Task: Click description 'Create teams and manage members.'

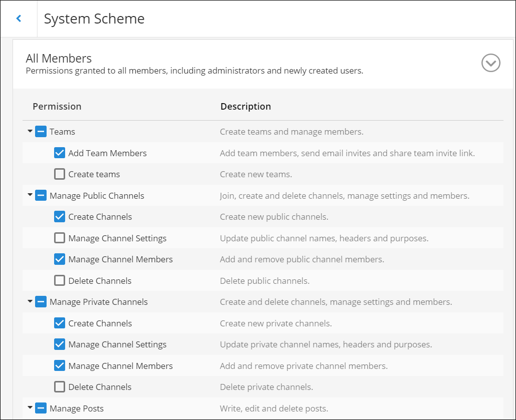Action: pos(292,132)
